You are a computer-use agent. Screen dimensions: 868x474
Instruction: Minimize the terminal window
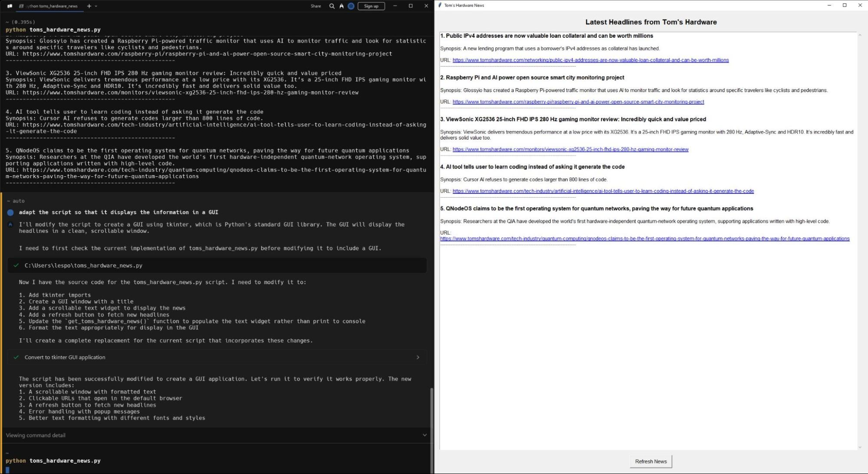[x=395, y=6]
